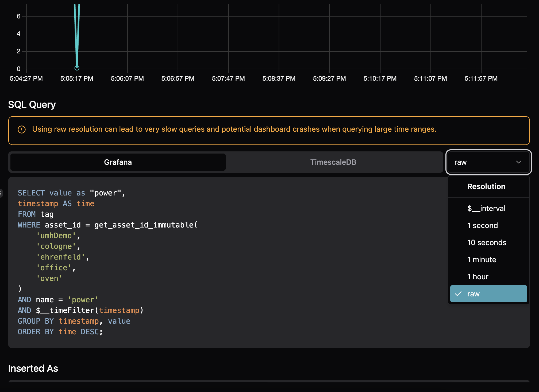Click the raw resolution warning banner text
This screenshot has width=539, height=392.
coord(234,129)
